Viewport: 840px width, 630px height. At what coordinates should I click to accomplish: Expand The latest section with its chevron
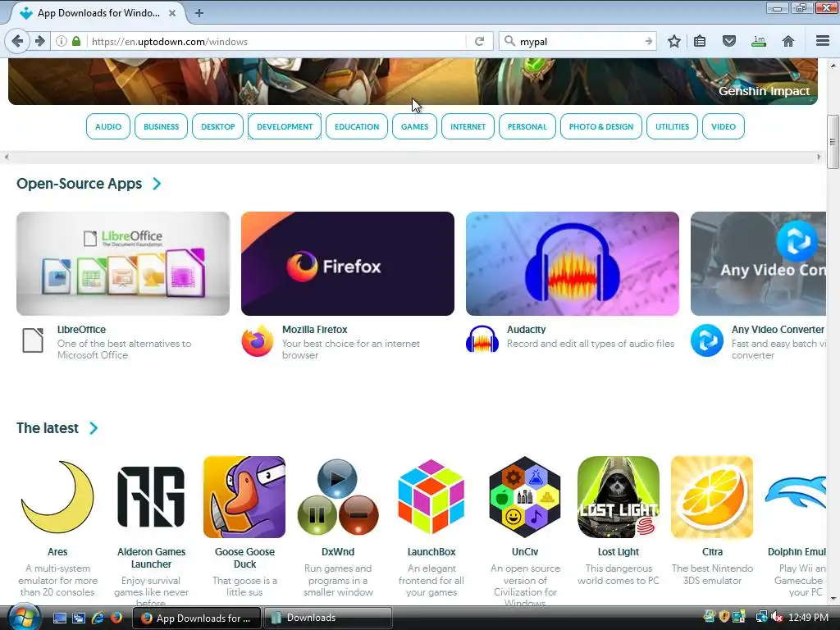(94, 428)
